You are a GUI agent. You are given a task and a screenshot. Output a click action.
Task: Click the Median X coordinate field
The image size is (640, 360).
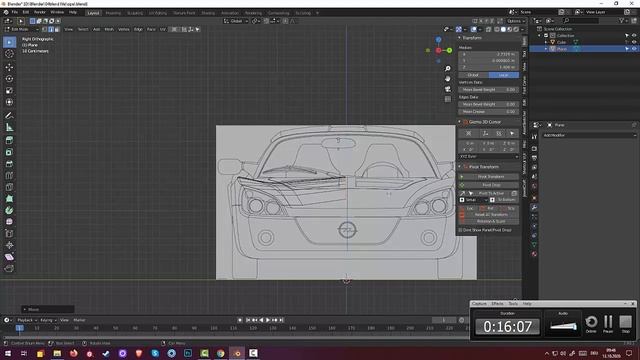(x=489, y=54)
